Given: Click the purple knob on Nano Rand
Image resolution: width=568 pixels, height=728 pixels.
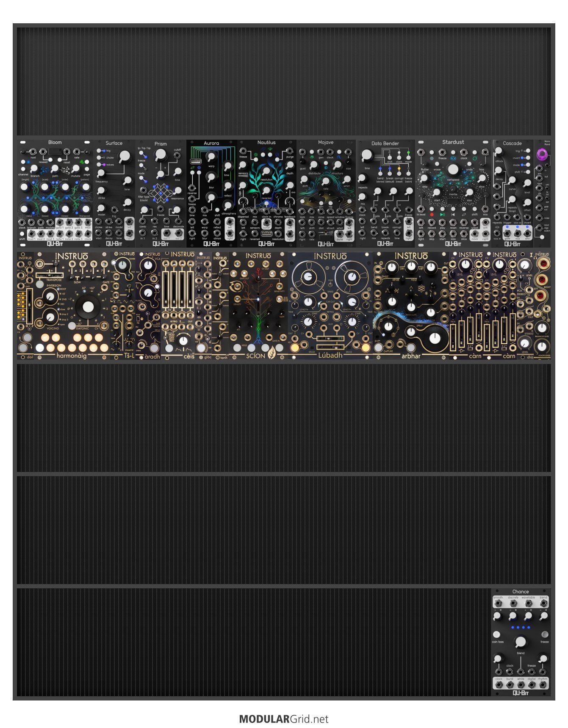Looking at the screenshot, I should coord(542,154).
